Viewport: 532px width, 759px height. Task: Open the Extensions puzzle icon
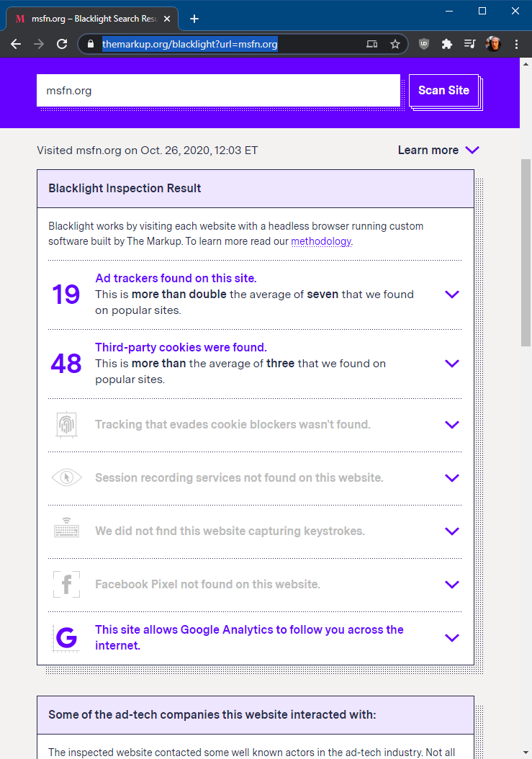(447, 44)
